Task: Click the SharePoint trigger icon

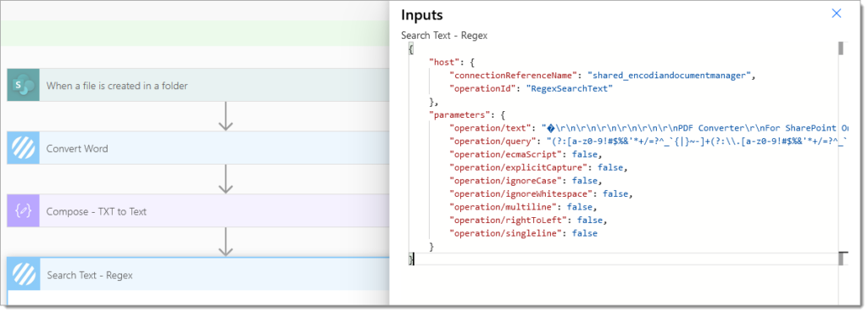Action: (x=23, y=86)
